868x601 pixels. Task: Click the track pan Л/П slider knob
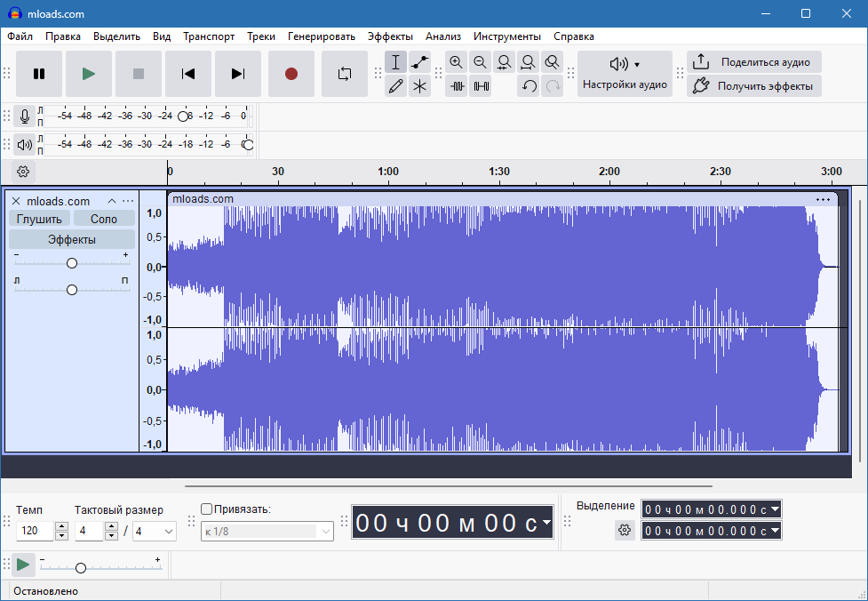tap(71, 290)
